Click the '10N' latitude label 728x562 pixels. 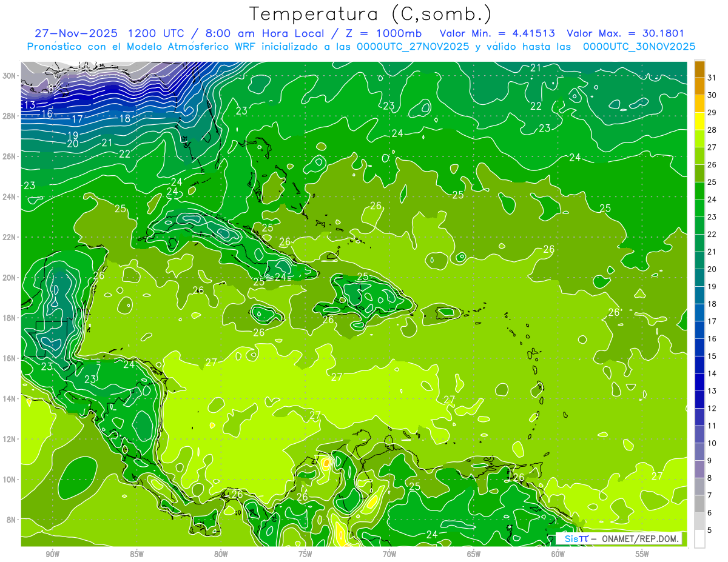click(x=10, y=480)
